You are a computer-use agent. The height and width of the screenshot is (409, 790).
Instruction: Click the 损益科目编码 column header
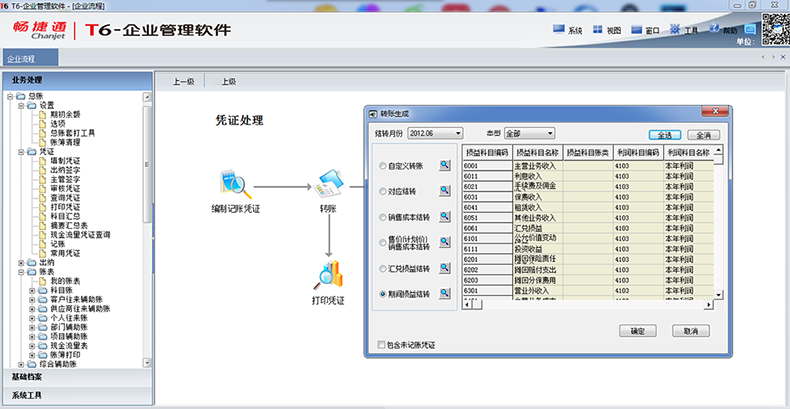[x=488, y=152]
